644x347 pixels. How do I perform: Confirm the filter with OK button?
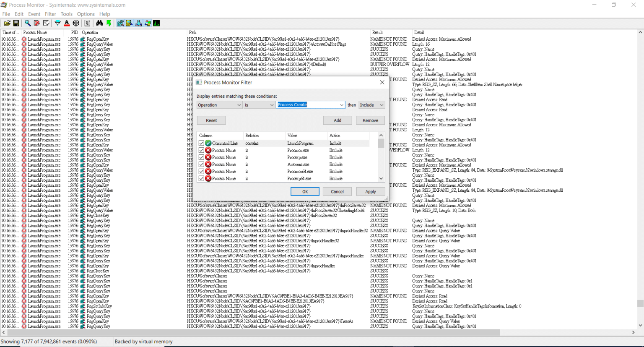tap(305, 191)
